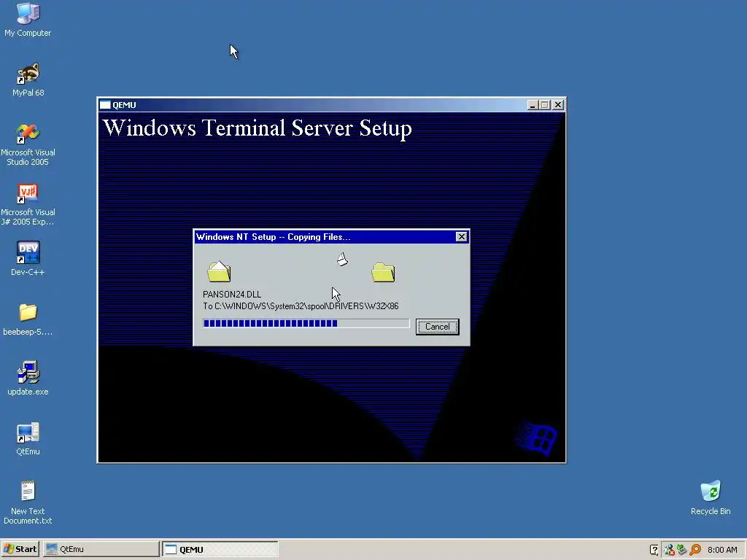Click the PANSON24.DLL file name text
The width and height of the screenshot is (747, 560).
[x=231, y=295]
